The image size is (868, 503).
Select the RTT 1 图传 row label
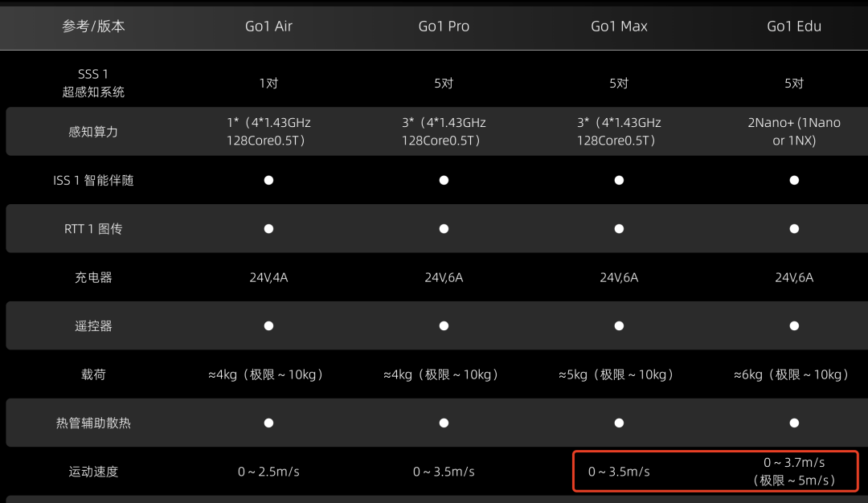click(93, 228)
